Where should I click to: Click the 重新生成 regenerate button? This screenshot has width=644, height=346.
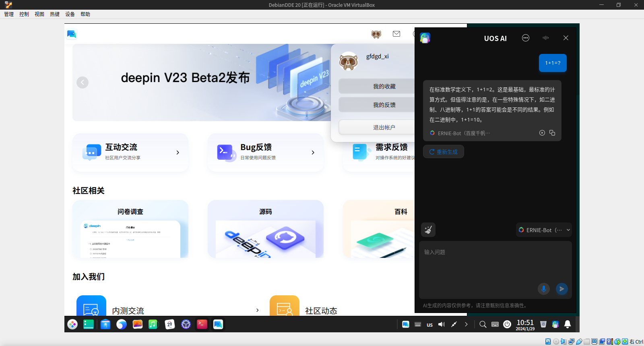click(x=444, y=152)
